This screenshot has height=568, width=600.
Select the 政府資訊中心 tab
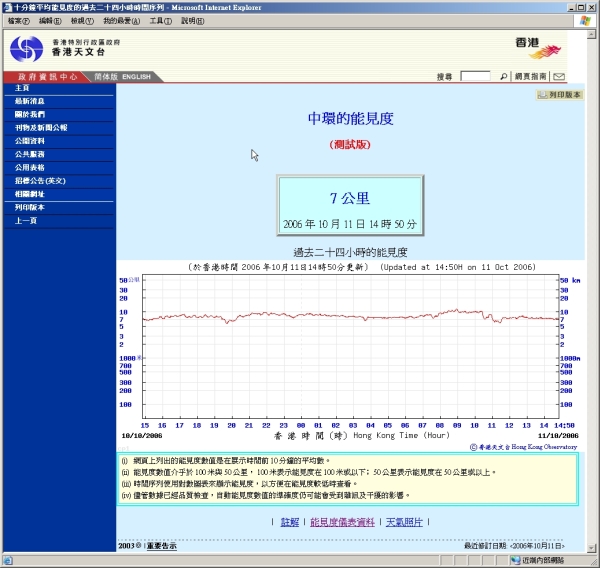pos(47,77)
